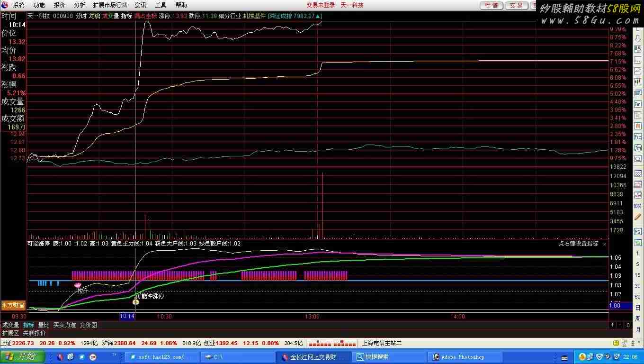Select the 量比 tab below chart
644x364 pixels.
(x=44, y=325)
